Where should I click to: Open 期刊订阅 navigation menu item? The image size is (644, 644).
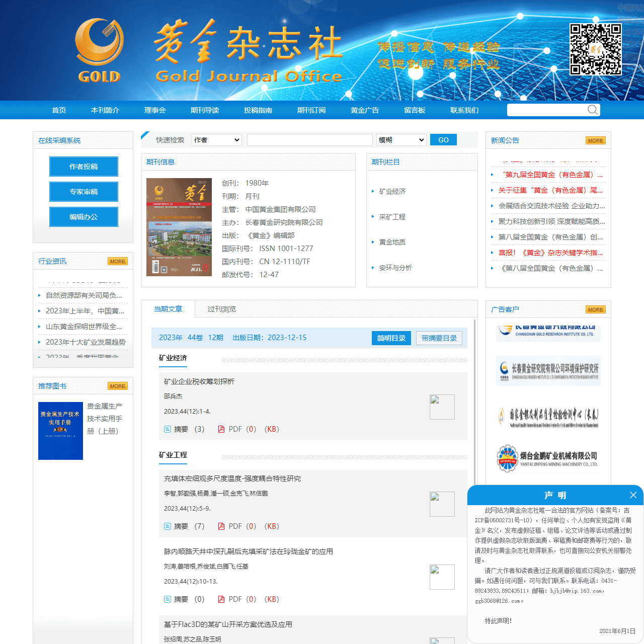(311, 110)
